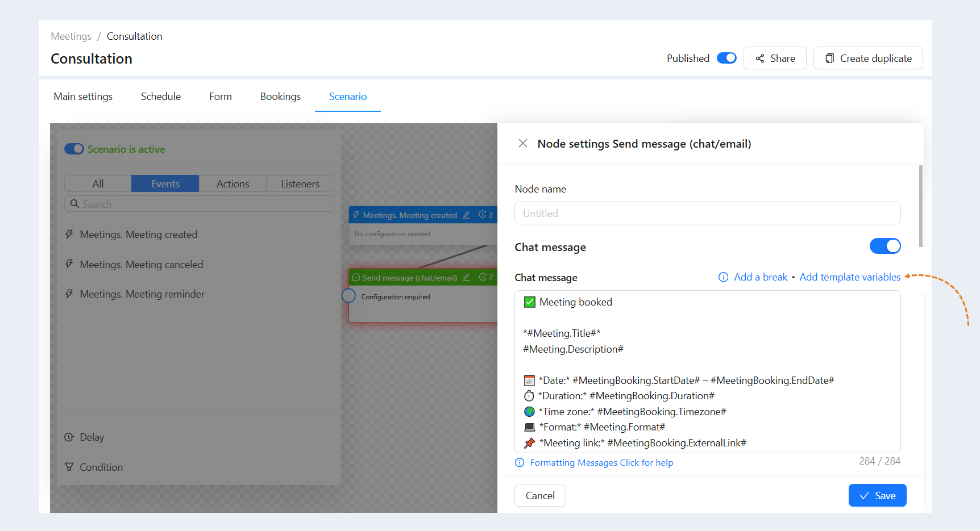Screen dimensions: 980x531
Task: Select Meetings. Meeting reminder event
Action: point(142,294)
